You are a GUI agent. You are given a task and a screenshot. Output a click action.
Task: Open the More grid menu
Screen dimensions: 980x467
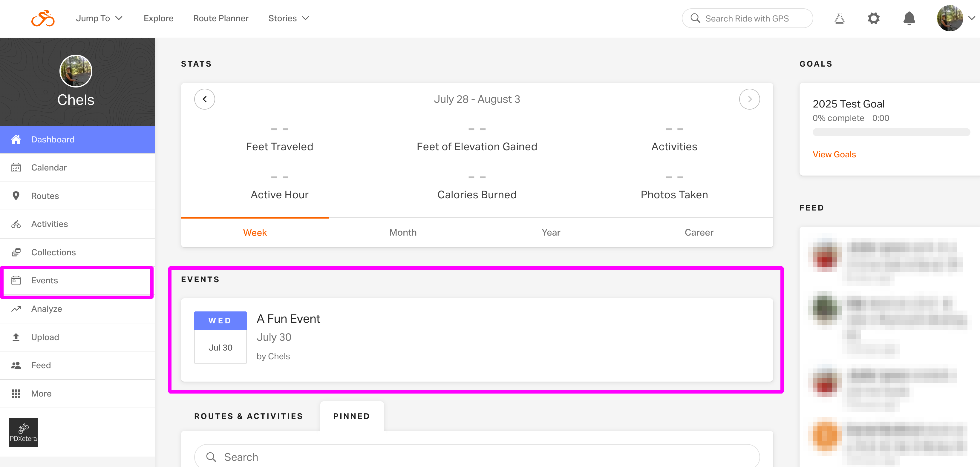point(16,393)
